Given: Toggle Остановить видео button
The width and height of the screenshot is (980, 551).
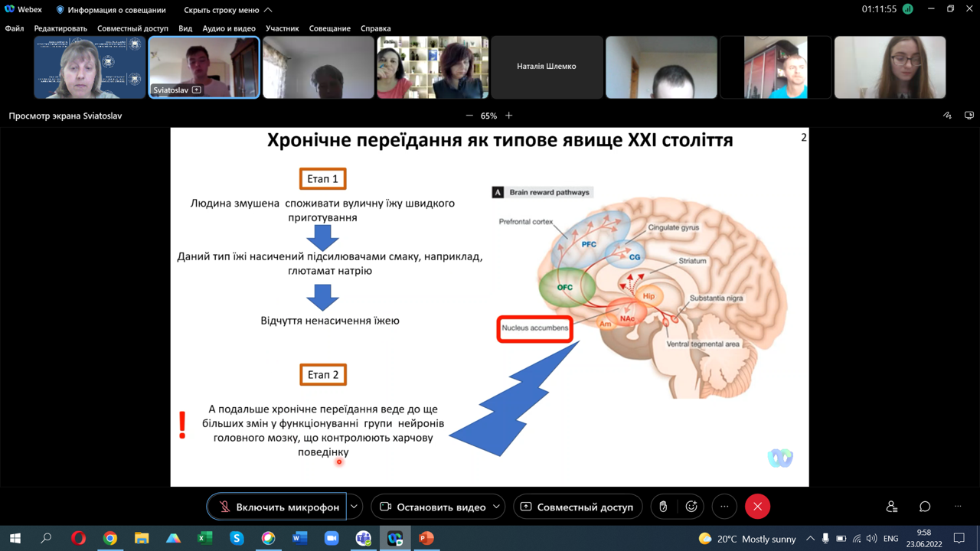Looking at the screenshot, I should coord(433,507).
